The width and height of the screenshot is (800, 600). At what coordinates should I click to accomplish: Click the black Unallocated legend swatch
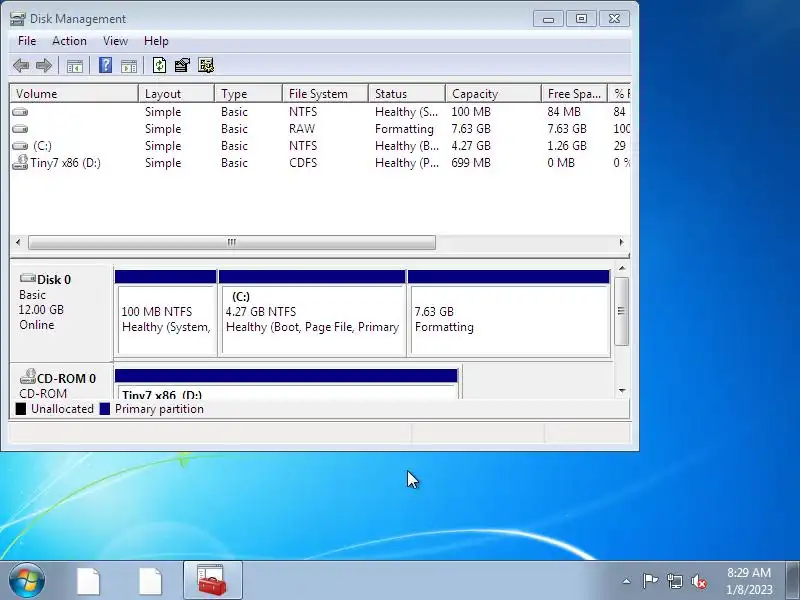21,409
